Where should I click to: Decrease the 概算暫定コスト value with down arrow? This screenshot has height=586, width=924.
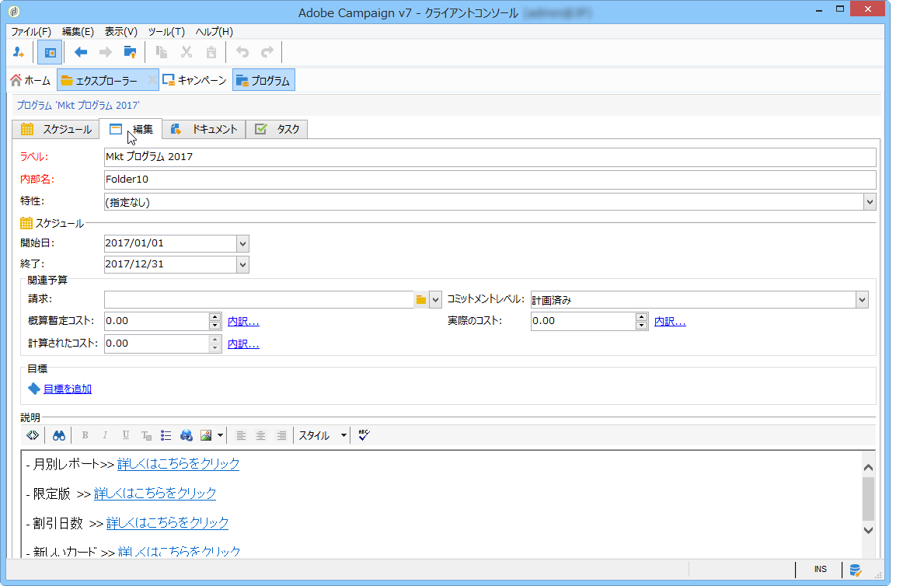[215, 326]
